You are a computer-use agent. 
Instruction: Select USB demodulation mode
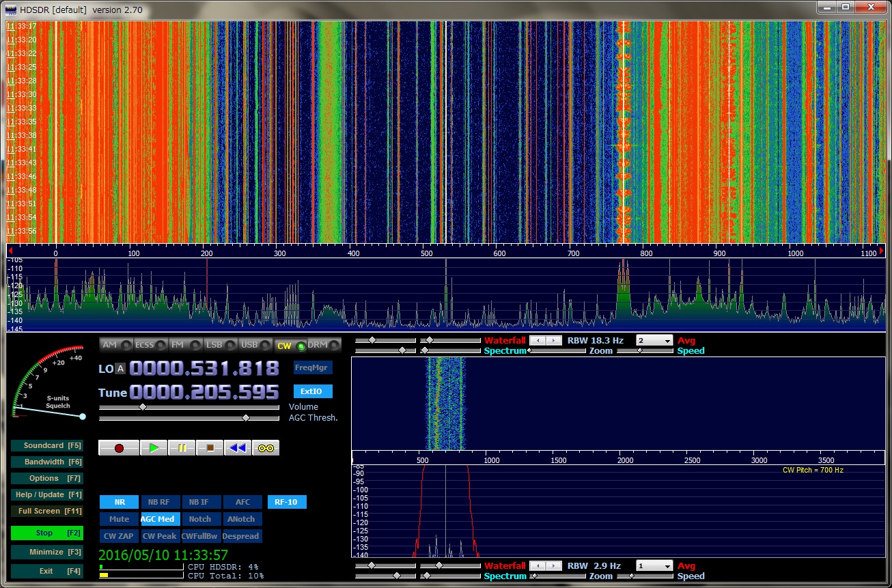pos(255,345)
